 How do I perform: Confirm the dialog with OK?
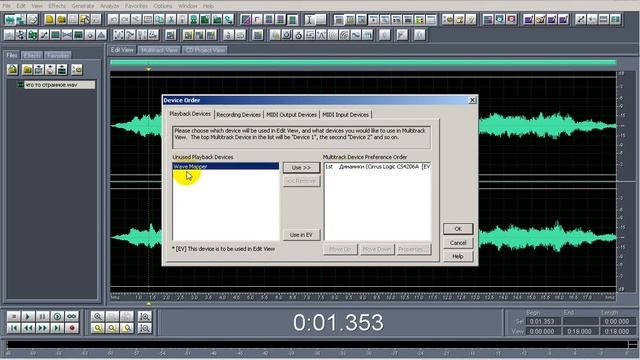click(458, 229)
